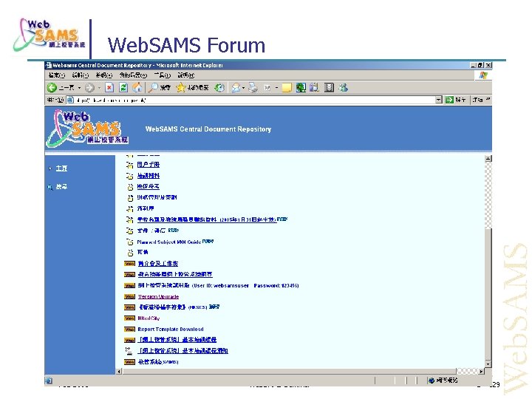Viewport: 532px width, 399px height.
Task: Click the Web icon beside the HKSCS row
Action: coord(129,307)
